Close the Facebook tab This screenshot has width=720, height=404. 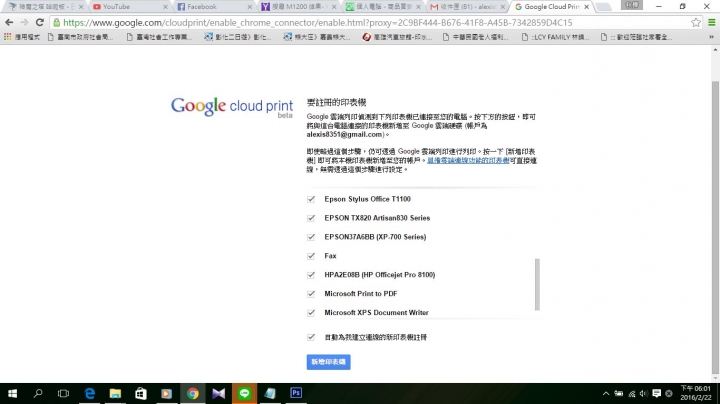click(250, 7)
